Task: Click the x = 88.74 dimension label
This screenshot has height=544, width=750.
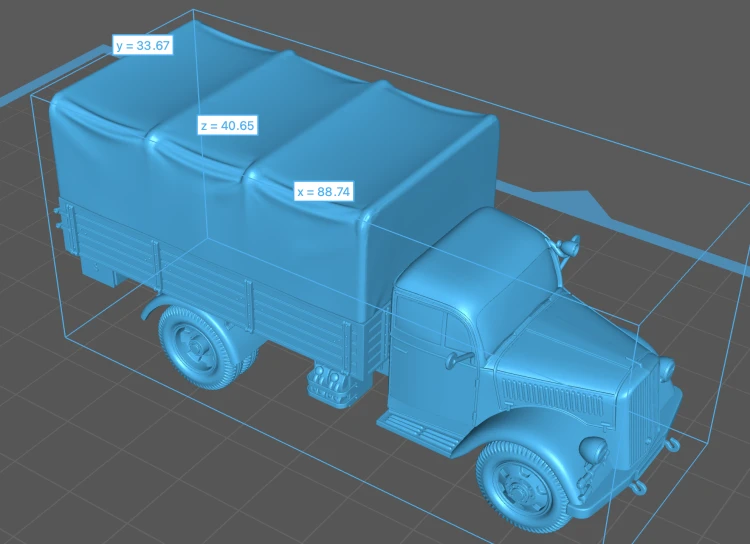Action: (x=324, y=191)
